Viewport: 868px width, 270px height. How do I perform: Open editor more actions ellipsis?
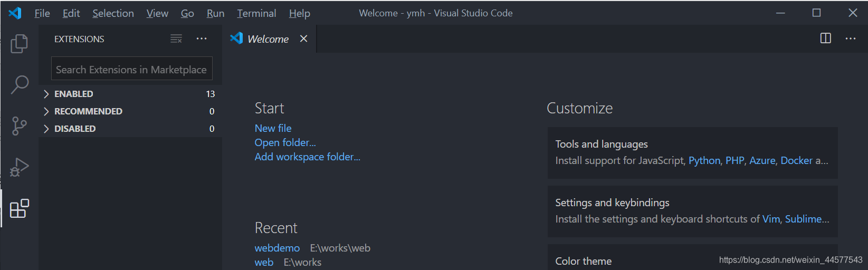pyautogui.click(x=851, y=38)
